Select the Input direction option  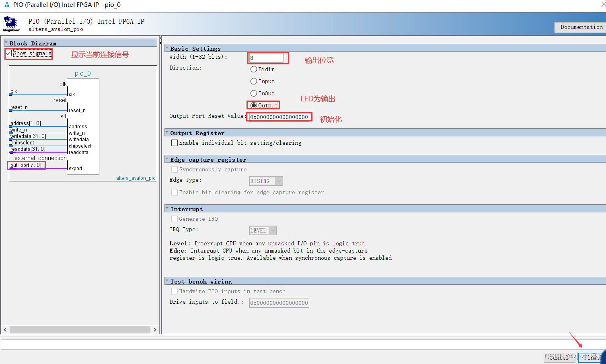tap(254, 81)
